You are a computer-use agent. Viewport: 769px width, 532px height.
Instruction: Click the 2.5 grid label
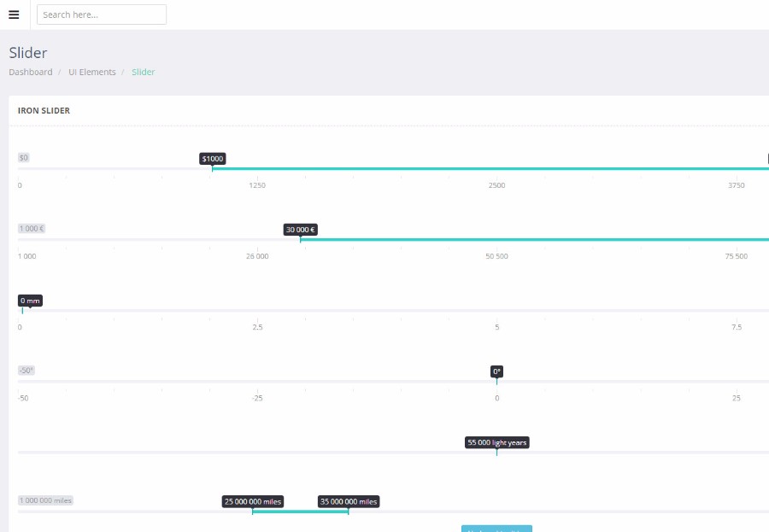257,327
